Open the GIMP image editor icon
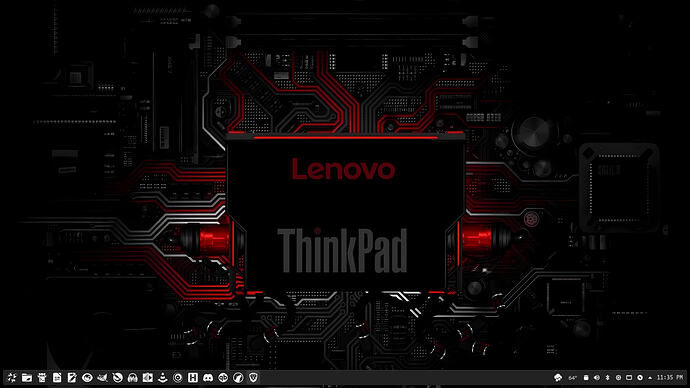The height and width of the screenshot is (388, 690). point(103,377)
